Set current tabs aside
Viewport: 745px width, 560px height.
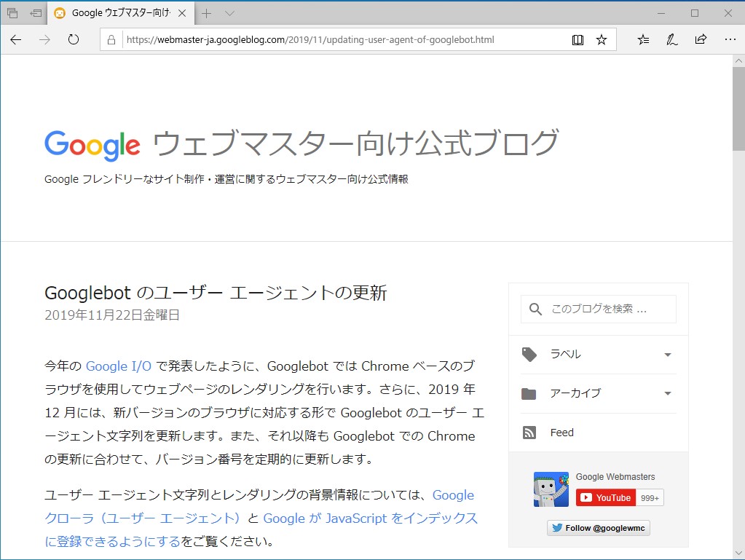pos(11,12)
